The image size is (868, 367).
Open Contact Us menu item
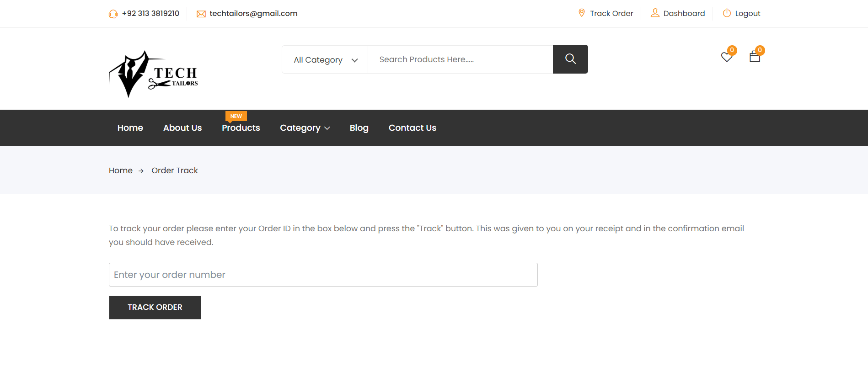point(413,128)
